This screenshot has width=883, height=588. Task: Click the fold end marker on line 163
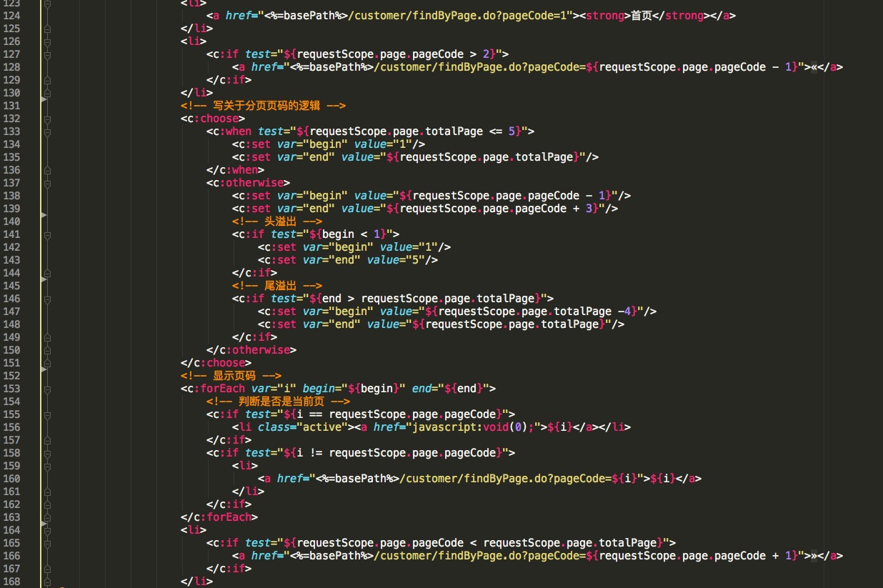tap(47, 517)
